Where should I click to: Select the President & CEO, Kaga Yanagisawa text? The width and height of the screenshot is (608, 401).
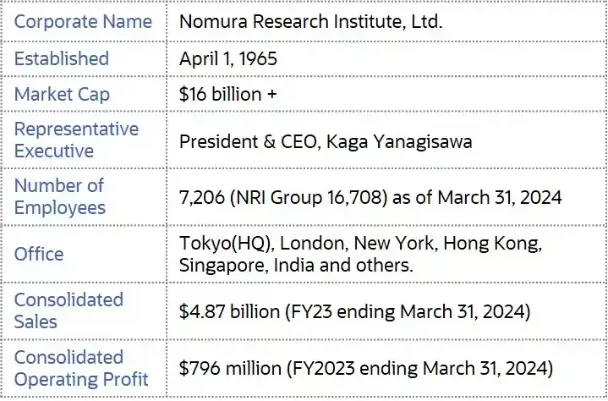click(x=325, y=141)
